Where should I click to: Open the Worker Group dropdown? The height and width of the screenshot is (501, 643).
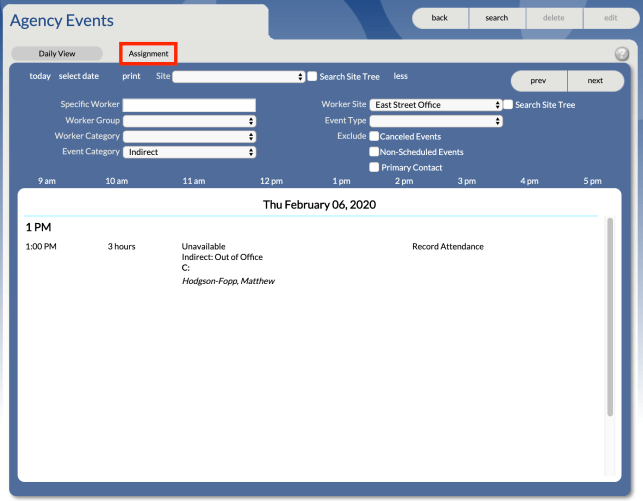click(x=189, y=121)
